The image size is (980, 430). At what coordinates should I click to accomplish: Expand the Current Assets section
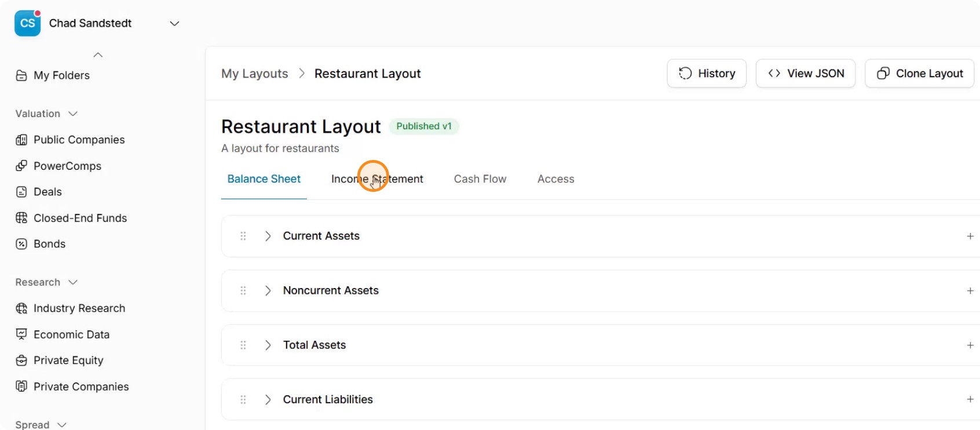[x=268, y=236]
